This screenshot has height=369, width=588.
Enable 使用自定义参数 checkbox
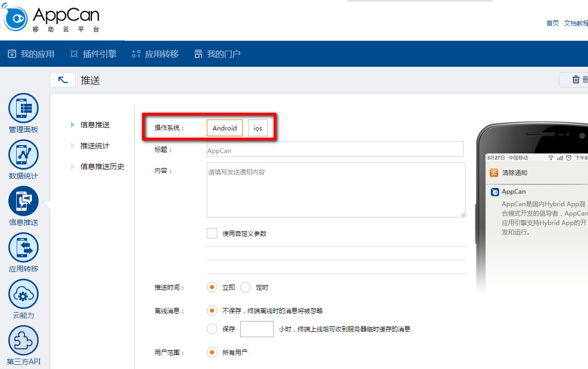tap(212, 233)
